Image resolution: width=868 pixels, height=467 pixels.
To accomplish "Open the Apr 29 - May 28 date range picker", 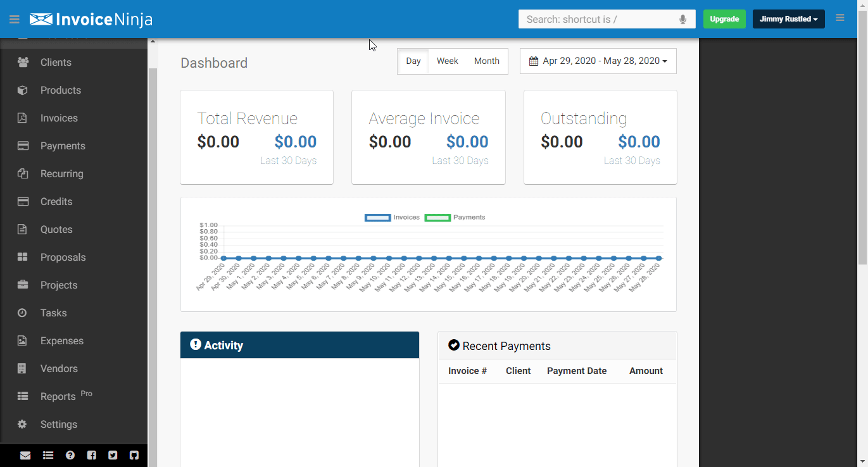I will [598, 61].
